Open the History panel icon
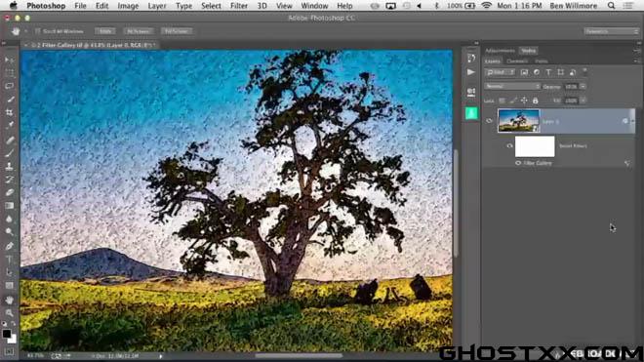The height and width of the screenshot is (362, 644). click(471, 59)
